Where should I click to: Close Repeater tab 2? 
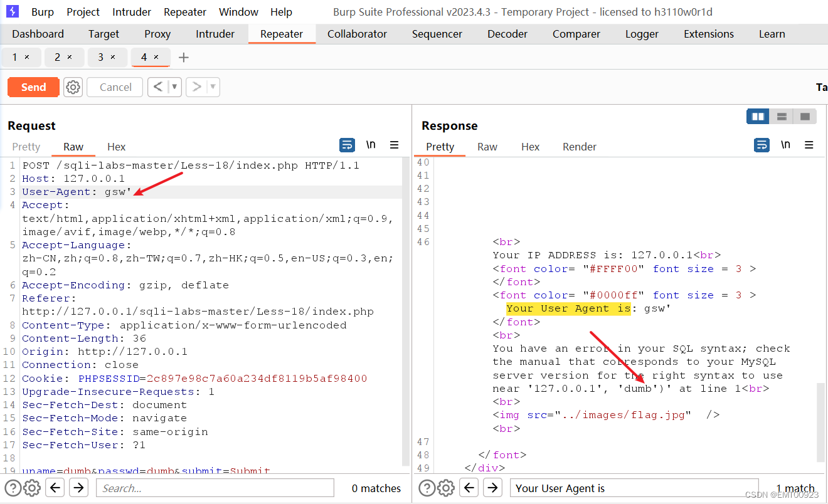click(70, 57)
